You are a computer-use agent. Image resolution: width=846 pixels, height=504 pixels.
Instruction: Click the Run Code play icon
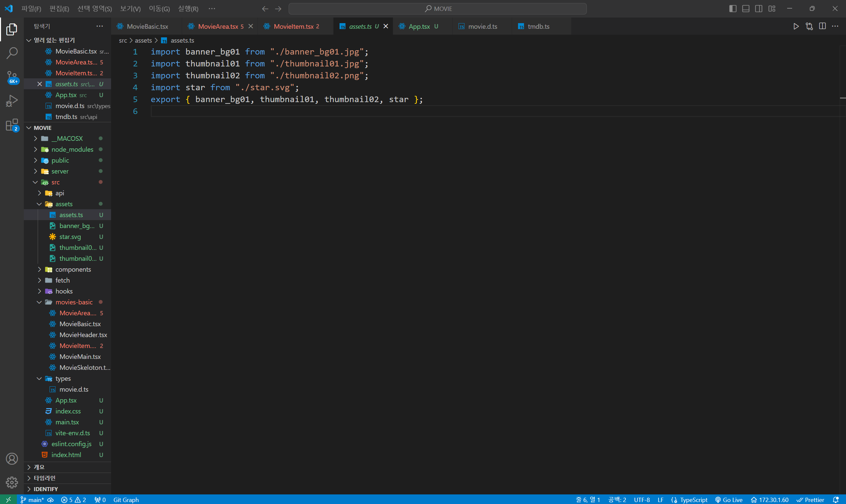pos(796,26)
